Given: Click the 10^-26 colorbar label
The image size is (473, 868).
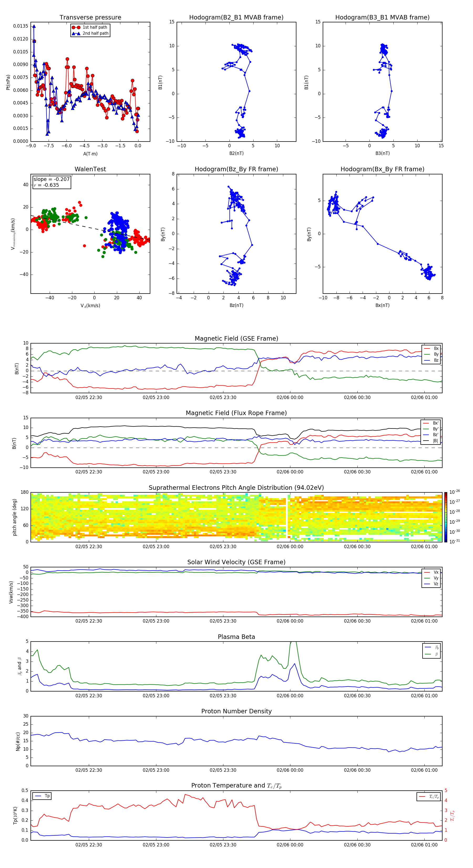Looking at the screenshot, I should click(x=455, y=492).
